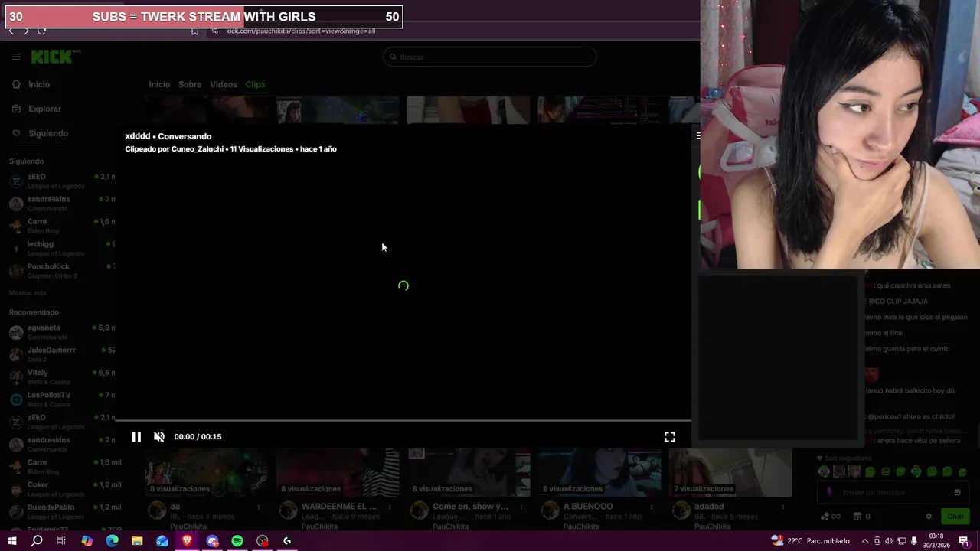This screenshot has height=551, width=980.
Task: Click PauChikita avatar under A BUENOOO clip
Action: (550, 510)
